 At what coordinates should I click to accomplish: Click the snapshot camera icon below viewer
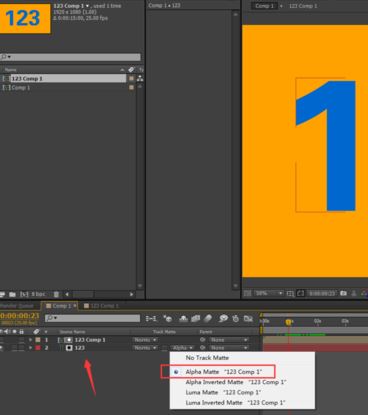point(343,293)
